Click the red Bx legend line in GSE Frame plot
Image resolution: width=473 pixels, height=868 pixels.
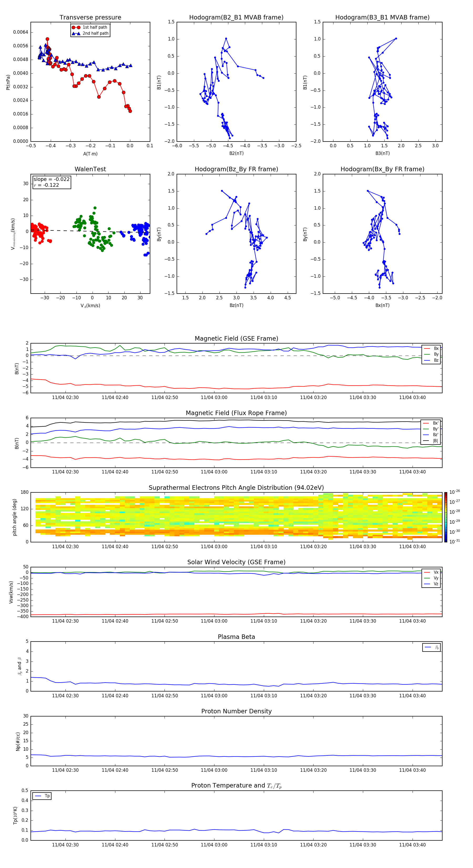coord(426,349)
